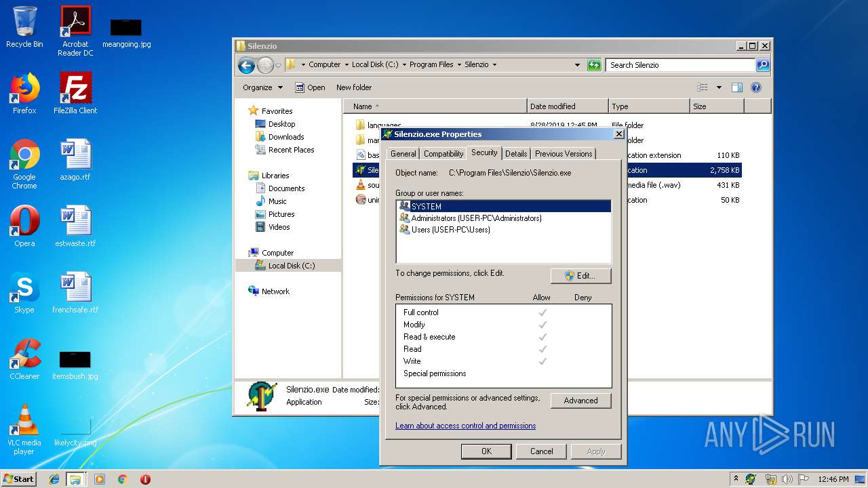Click Opera icon in taskbar
The image size is (868, 488).
coord(145,479)
